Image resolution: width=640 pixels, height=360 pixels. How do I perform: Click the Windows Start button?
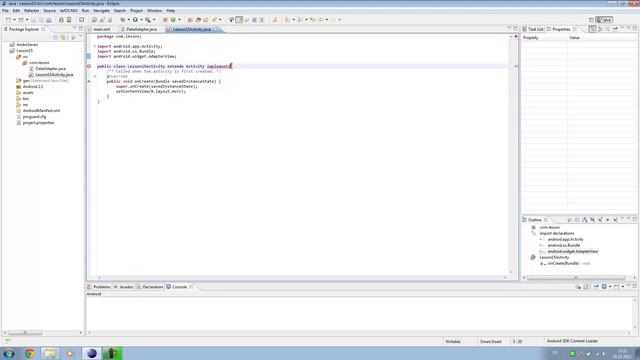click(x=9, y=353)
